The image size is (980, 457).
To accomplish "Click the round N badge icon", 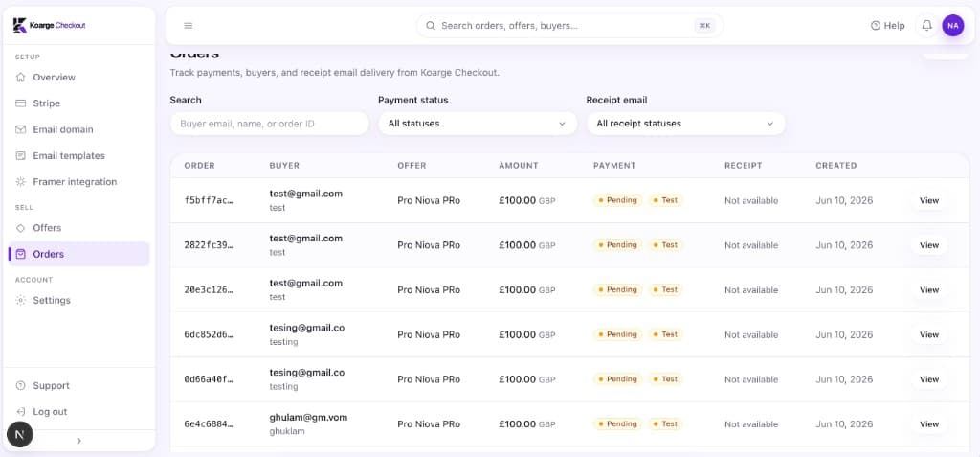I will pos(19,434).
